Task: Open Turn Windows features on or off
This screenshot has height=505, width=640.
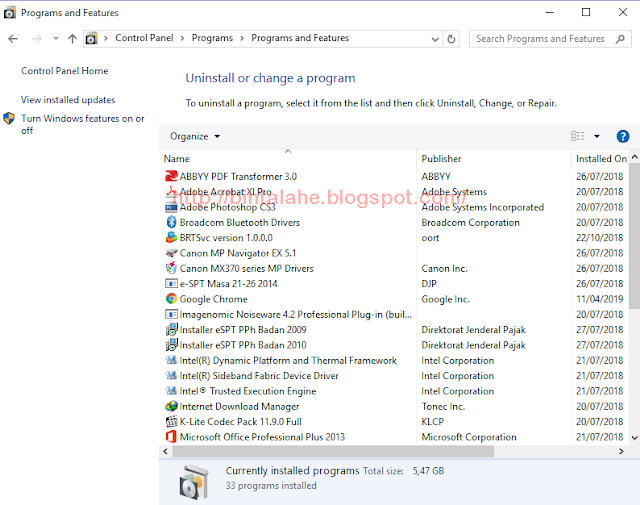Action: tap(82, 124)
